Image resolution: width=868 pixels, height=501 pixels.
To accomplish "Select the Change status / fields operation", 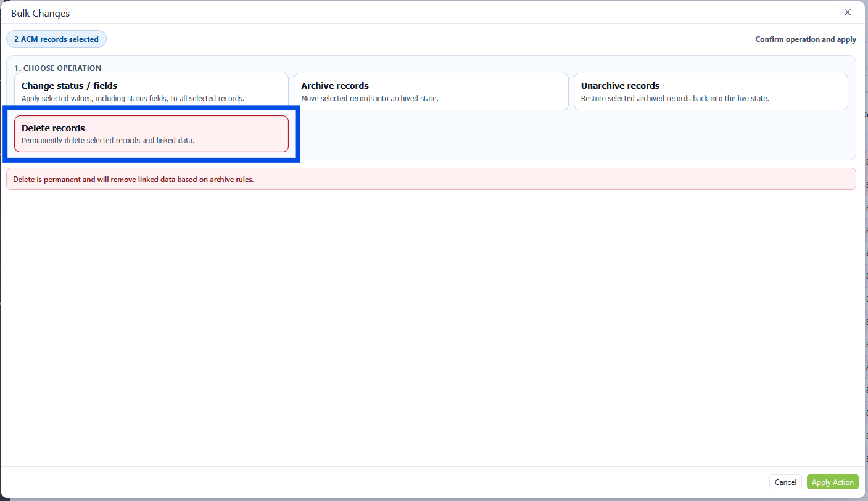I will [151, 91].
